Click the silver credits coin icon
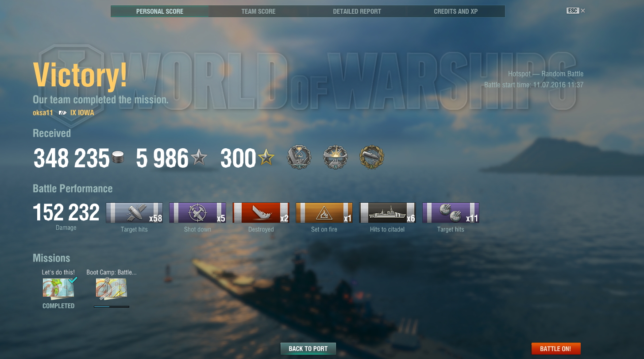Image resolution: width=644 pixels, height=359 pixels. (x=118, y=158)
